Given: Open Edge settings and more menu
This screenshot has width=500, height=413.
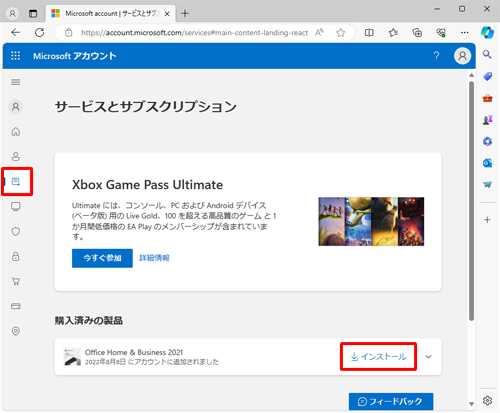Looking at the screenshot, I should 464,32.
